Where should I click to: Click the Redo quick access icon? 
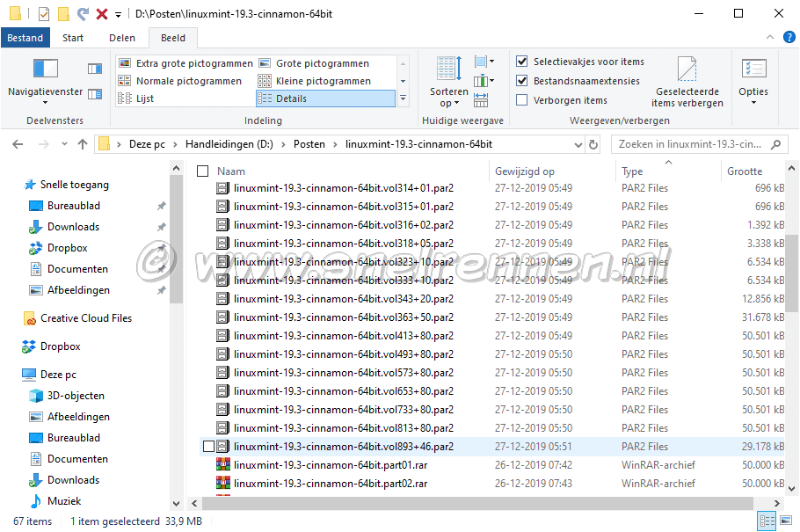(83, 14)
